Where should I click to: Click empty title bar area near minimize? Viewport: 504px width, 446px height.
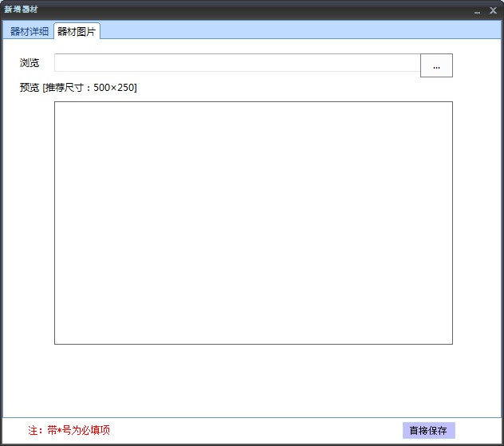point(431,10)
